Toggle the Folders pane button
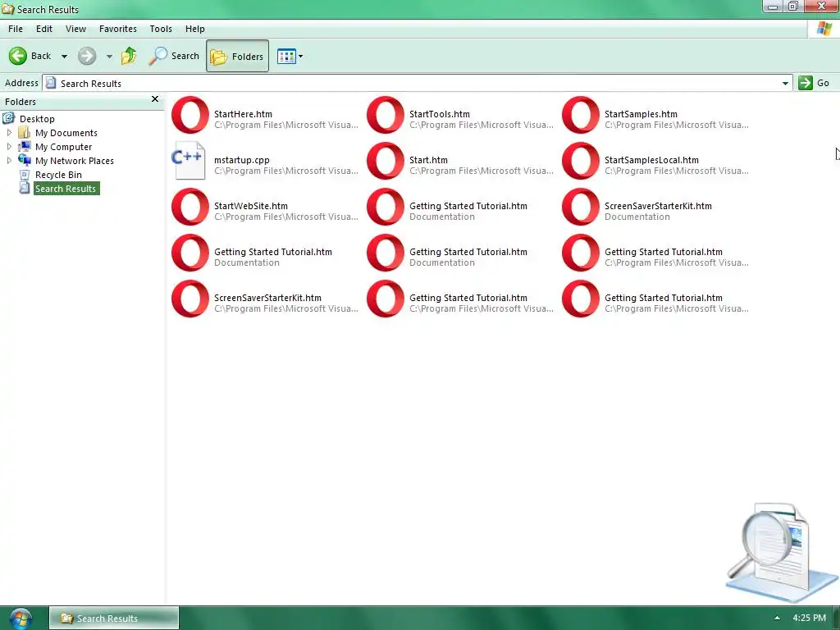The width and height of the screenshot is (840, 630). point(237,56)
